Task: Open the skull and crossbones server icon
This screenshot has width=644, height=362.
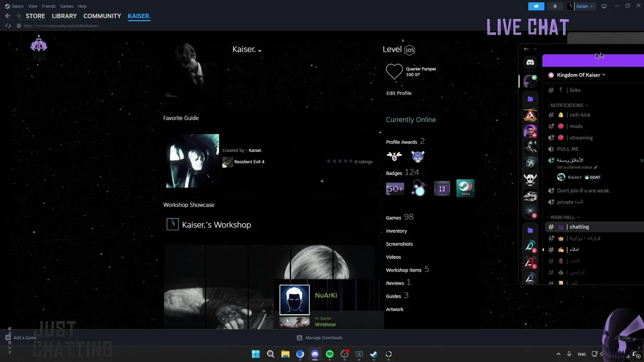Action: [530, 179]
